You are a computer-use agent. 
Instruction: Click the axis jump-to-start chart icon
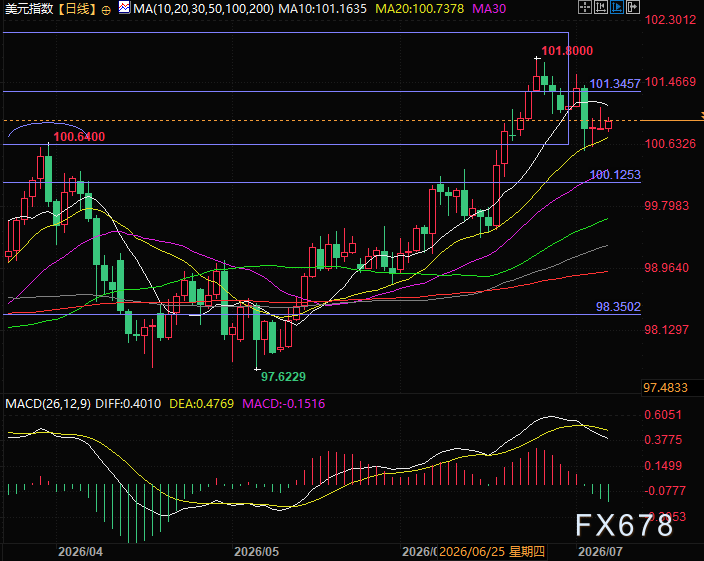[601, 7]
